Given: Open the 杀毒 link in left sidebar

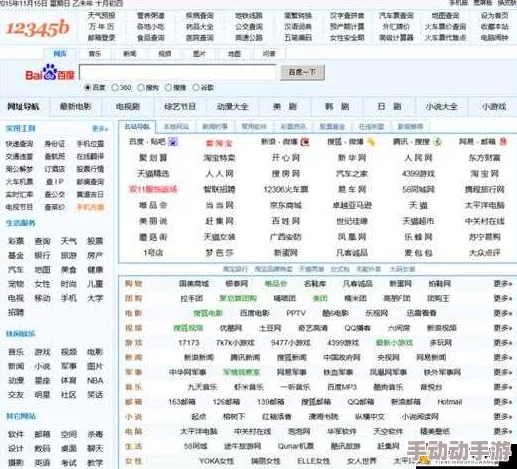Looking at the screenshot, I should pyautogui.click(x=95, y=434).
